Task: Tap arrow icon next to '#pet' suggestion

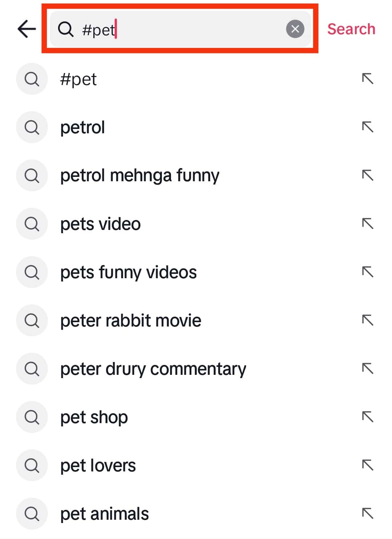Action: tap(368, 79)
